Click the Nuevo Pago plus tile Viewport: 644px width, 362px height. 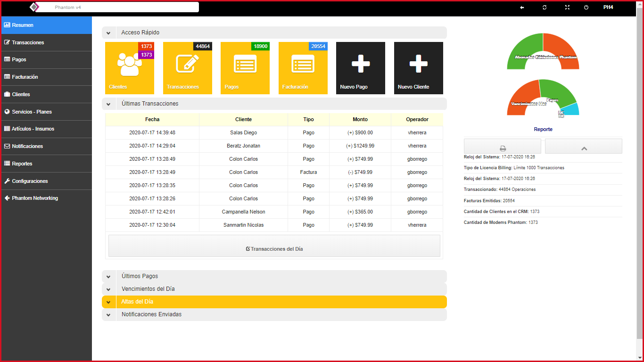pyautogui.click(x=360, y=68)
